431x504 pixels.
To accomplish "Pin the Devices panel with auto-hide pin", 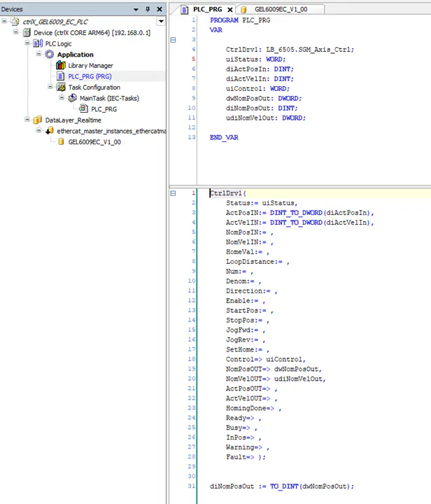I will 147,9.
